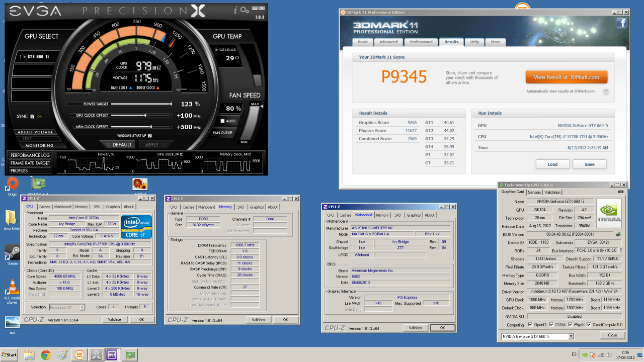Click the 80 % fan speed value field
The image size is (644, 362).
point(232,108)
